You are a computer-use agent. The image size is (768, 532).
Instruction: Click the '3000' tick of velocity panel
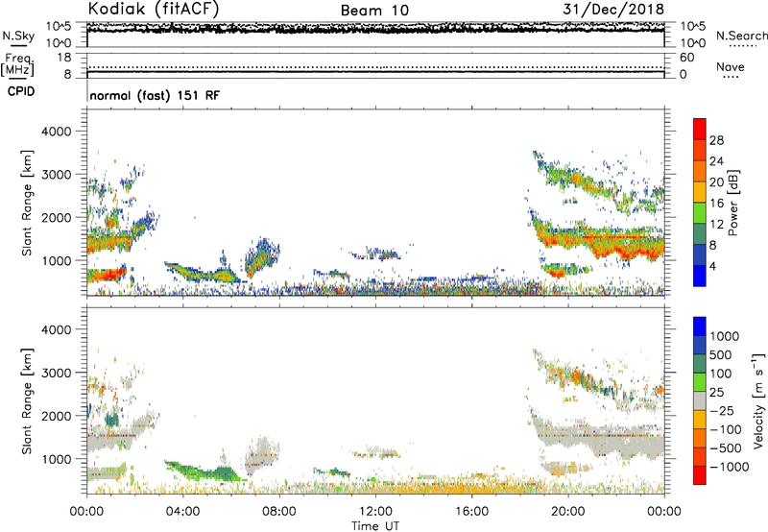pos(57,373)
